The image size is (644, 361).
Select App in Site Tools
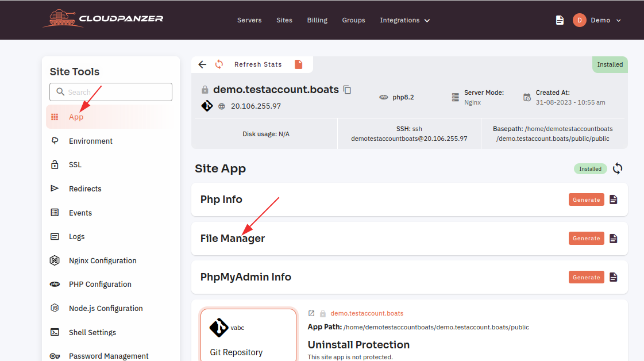pos(110,117)
